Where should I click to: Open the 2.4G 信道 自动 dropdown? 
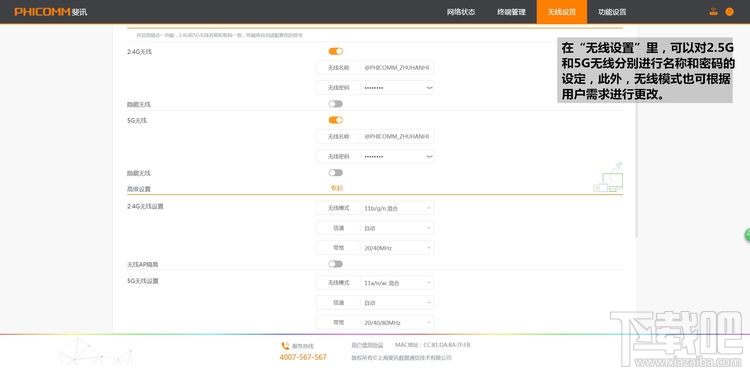coord(397,228)
